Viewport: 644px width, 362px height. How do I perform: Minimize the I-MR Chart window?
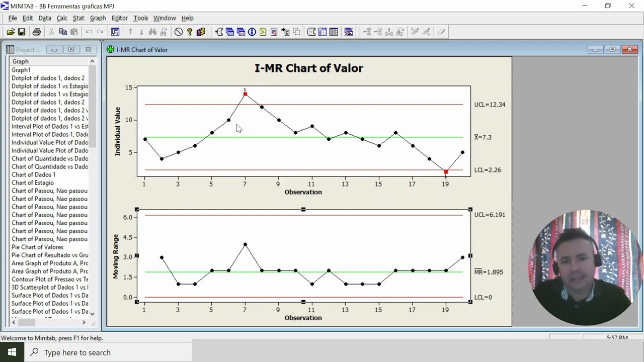pos(595,49)
